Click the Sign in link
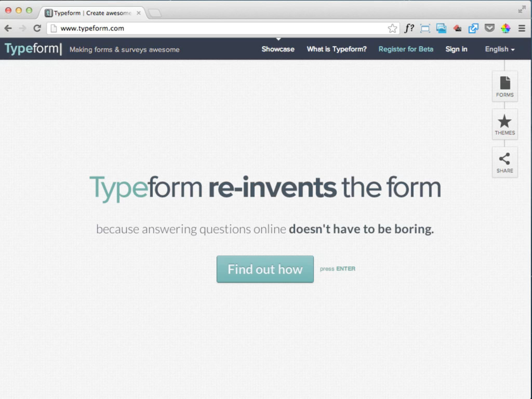Viewport: 532px width, 399px height. (456, 49)
